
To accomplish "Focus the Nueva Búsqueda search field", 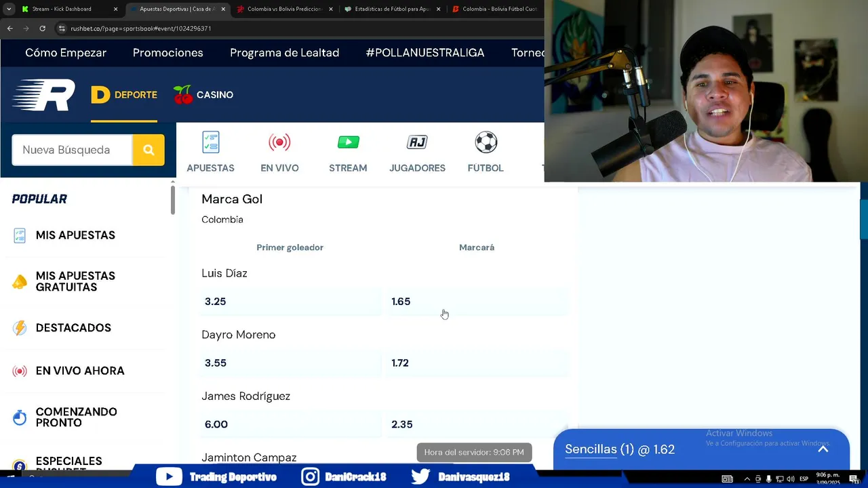I will click(72, 150).
